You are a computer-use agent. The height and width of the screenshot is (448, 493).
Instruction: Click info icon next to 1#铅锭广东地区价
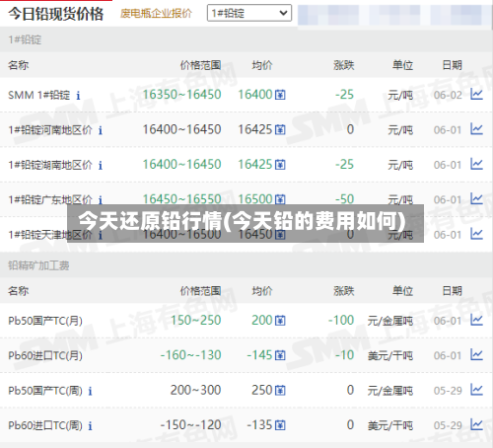[x=101, y=199]
